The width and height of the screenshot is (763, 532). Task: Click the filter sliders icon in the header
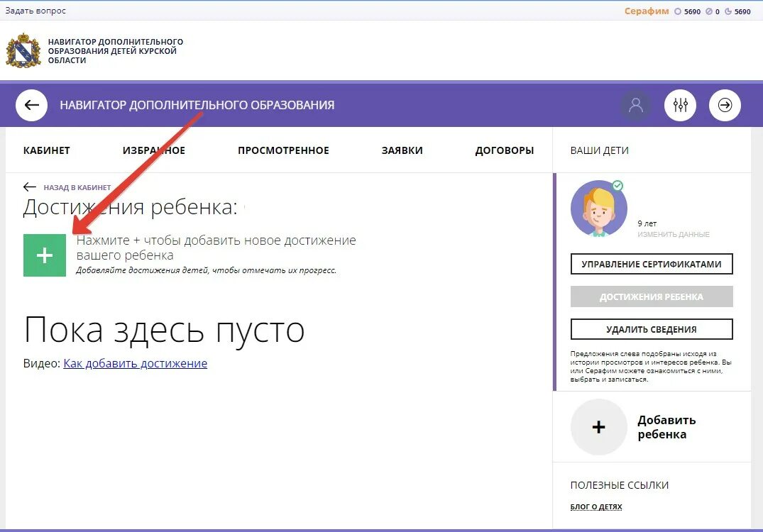point(680,105)
